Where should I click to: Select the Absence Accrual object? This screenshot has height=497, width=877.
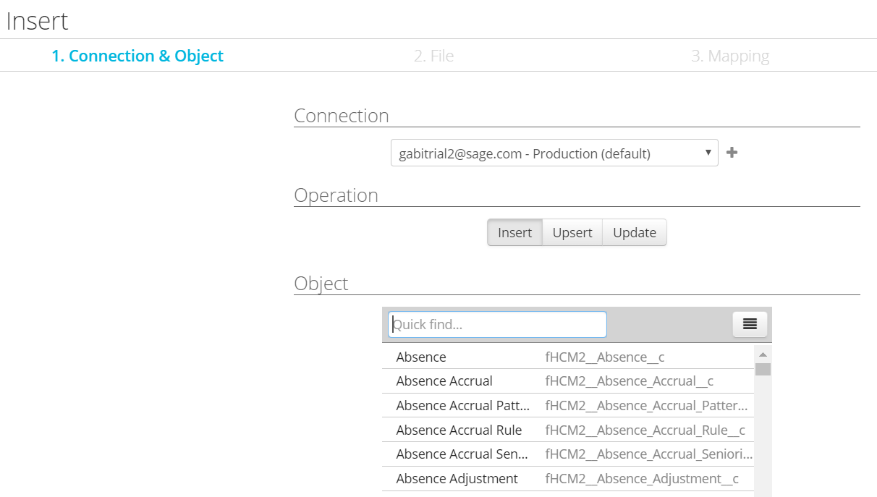444,381
